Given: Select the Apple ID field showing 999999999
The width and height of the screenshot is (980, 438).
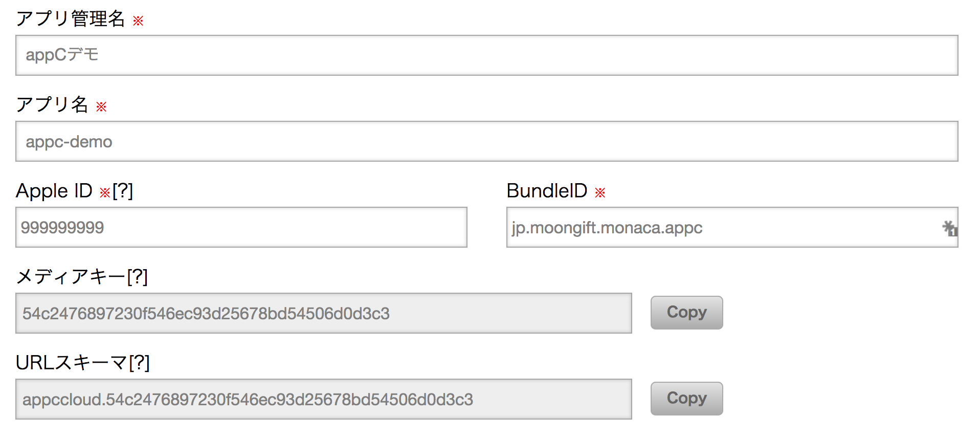Looking at the screenshot, I should [241, 227].
